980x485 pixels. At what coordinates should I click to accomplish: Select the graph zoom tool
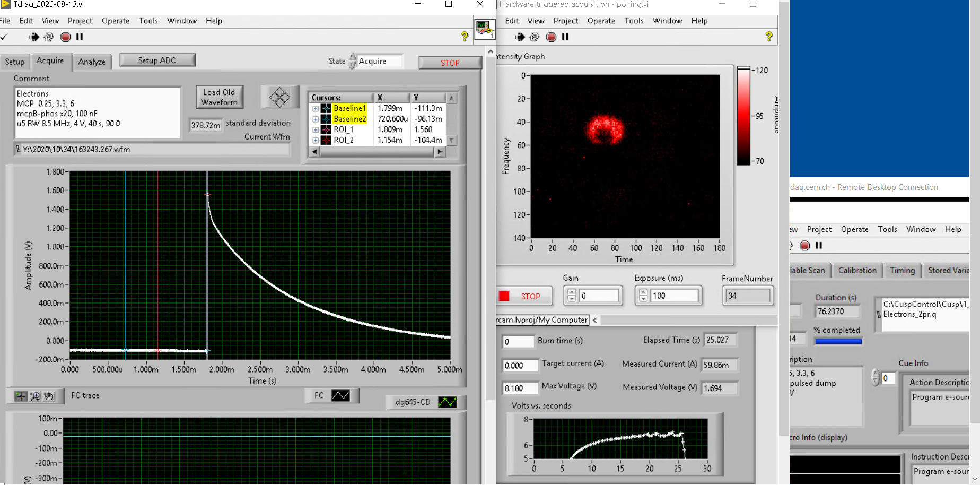[35, 396]
